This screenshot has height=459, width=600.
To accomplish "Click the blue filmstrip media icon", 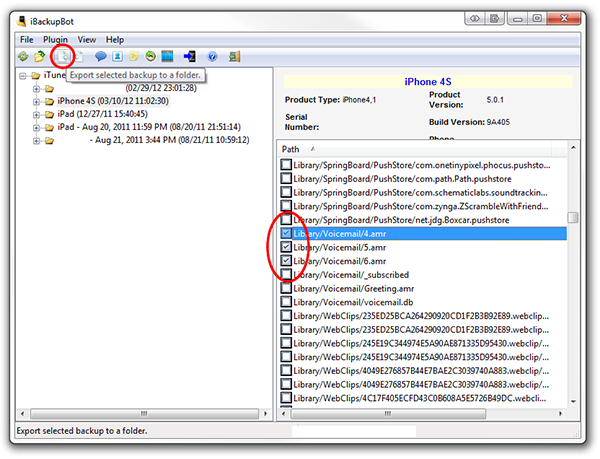I will (x=168, y=56).
